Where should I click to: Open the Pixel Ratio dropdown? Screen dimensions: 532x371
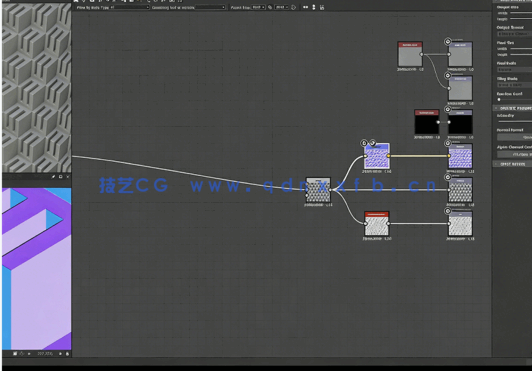514,70
